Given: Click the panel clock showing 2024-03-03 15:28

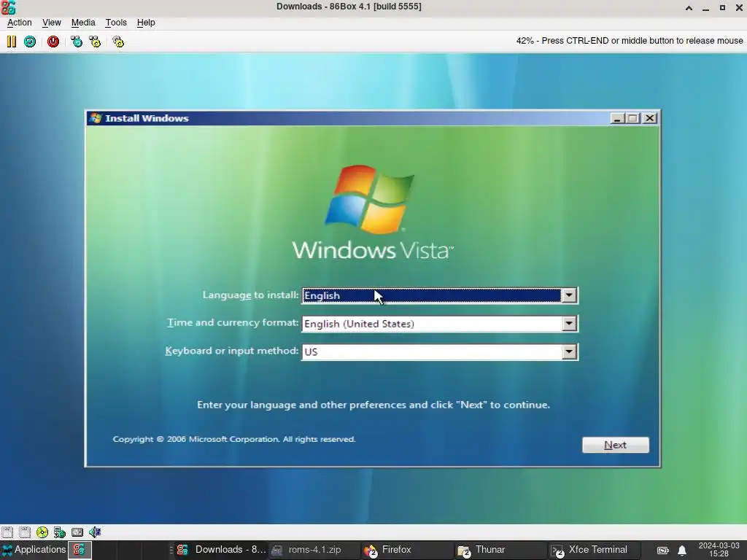Looking at the screenshot, I should click(x=719, y=550).
